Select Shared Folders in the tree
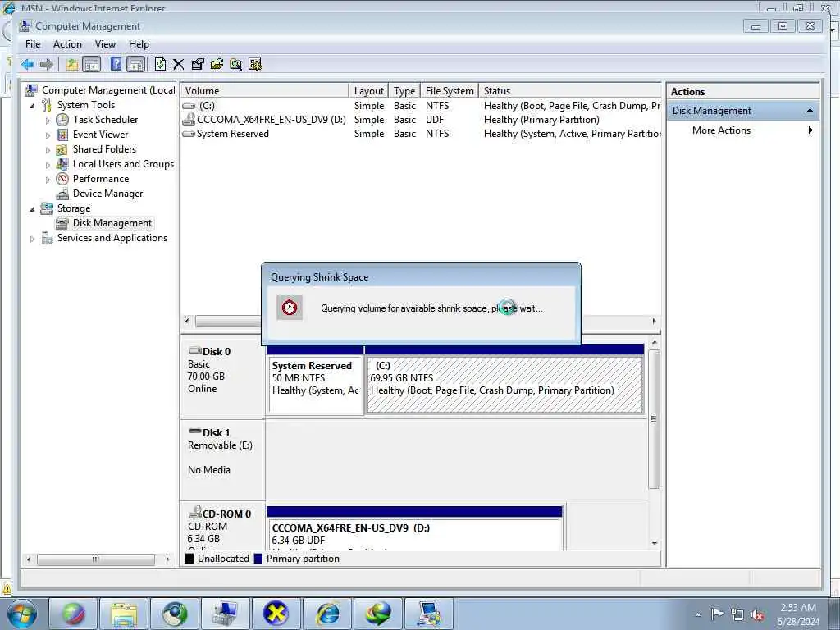840x630 pixels. point(104,149)
